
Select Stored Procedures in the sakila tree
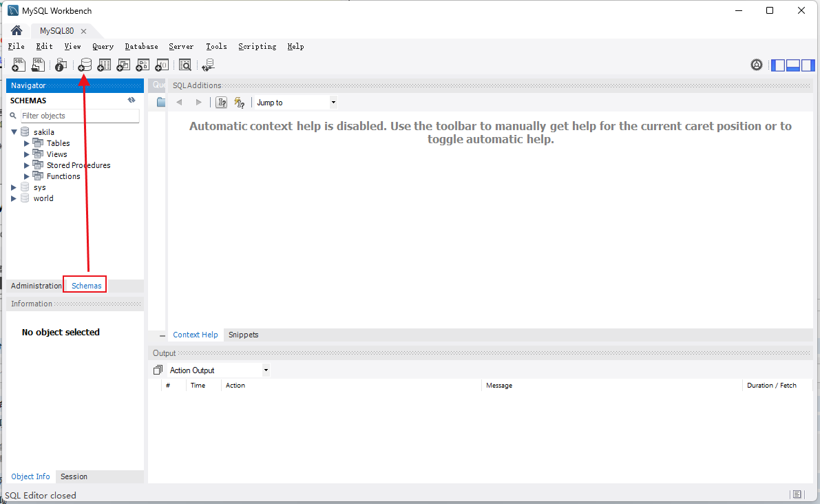(78, 165)
